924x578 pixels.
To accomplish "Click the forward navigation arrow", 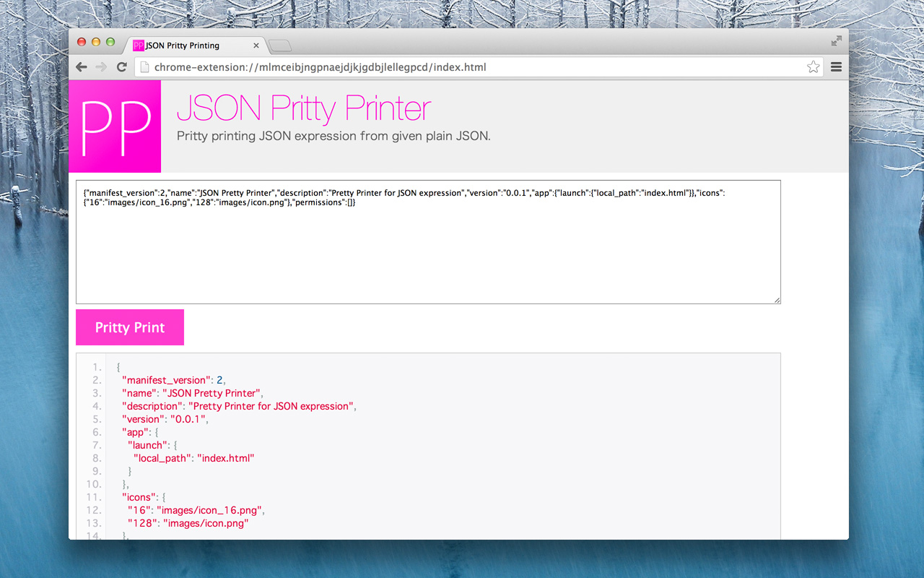I will click(x=100, y=66).
